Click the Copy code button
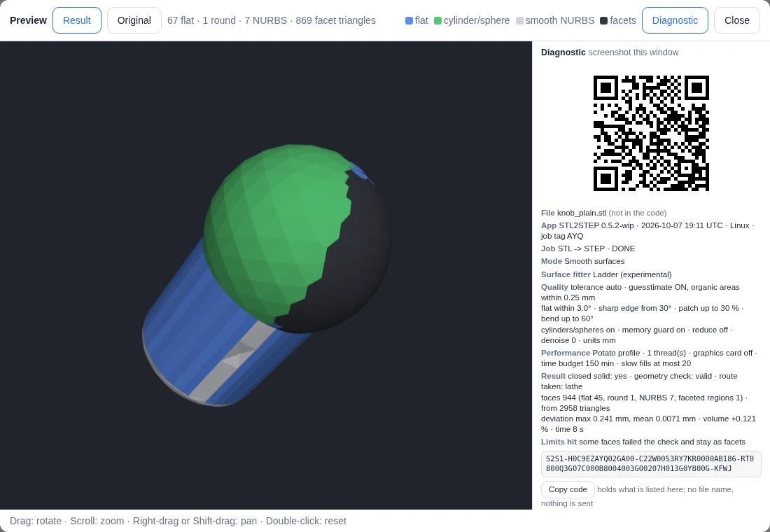Image resolution: width=770 pixels, height=532 pixels. pyautogui.click(x=568, y=489)
